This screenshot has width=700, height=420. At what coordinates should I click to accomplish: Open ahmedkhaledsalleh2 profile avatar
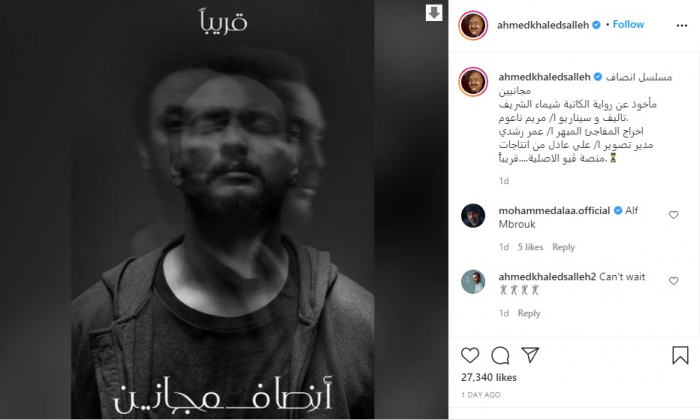[x=473, y=282]
